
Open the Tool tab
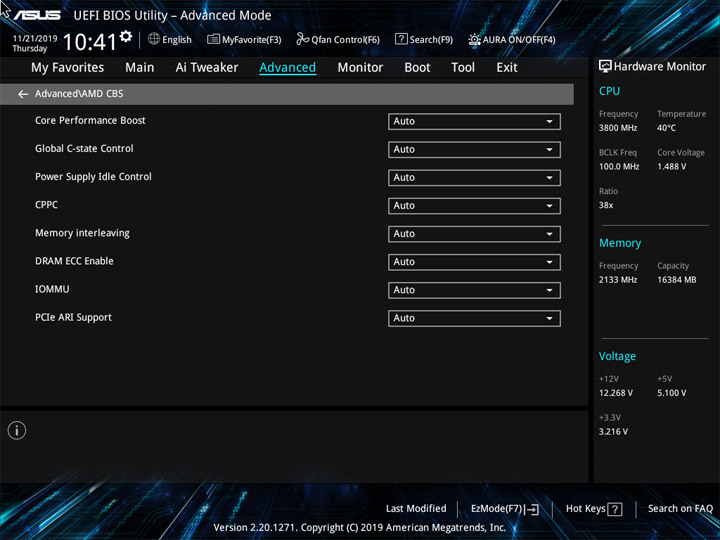(463, 68)
